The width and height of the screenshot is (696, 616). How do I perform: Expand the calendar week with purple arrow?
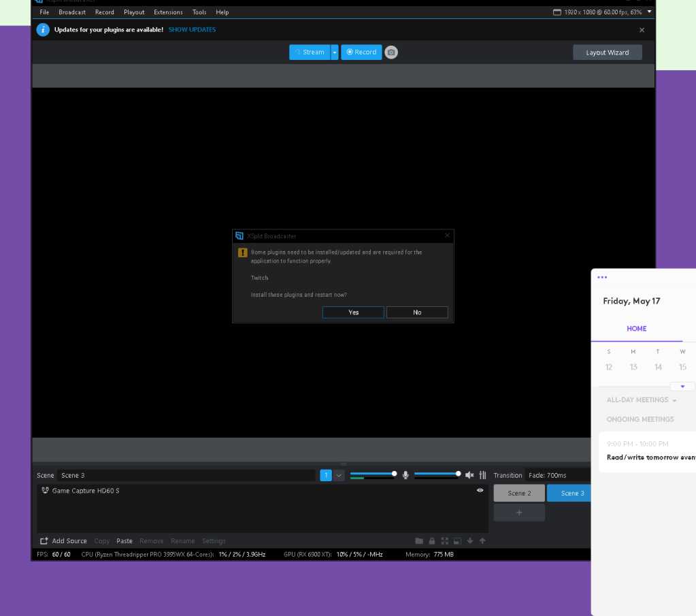point(682,387)
